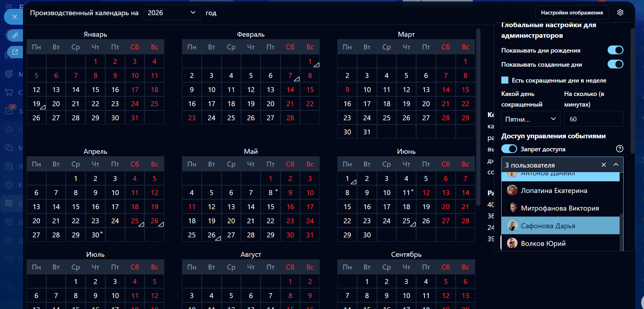Click April 30 marked with an asterisk
The height and width of the screenshot is (309, 644).
pos(95,235)
